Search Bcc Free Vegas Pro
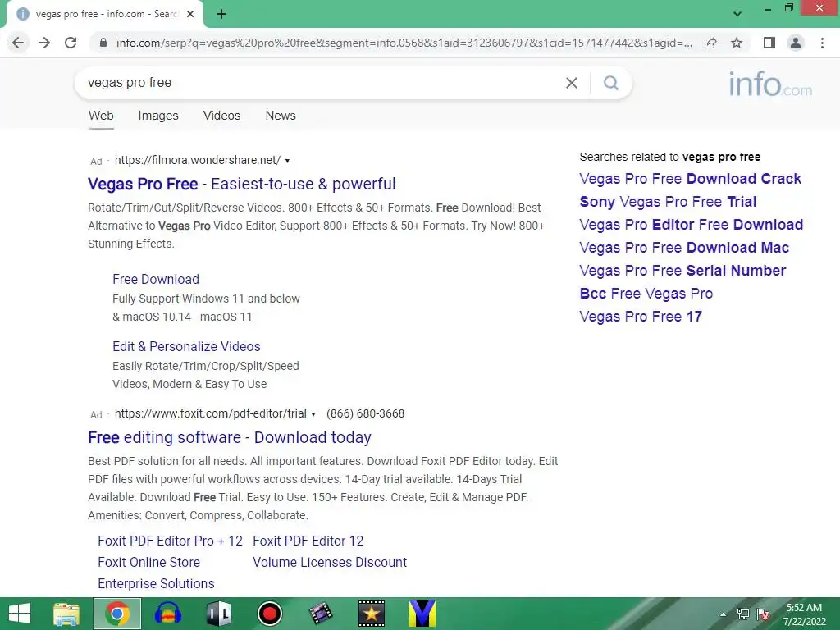The height and width of the screenshot is (630, 840). point(646,294)
